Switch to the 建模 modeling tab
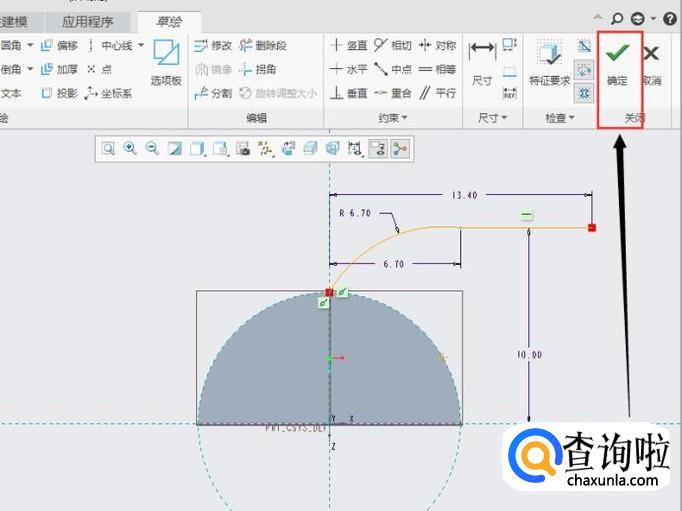 (14, 22)
